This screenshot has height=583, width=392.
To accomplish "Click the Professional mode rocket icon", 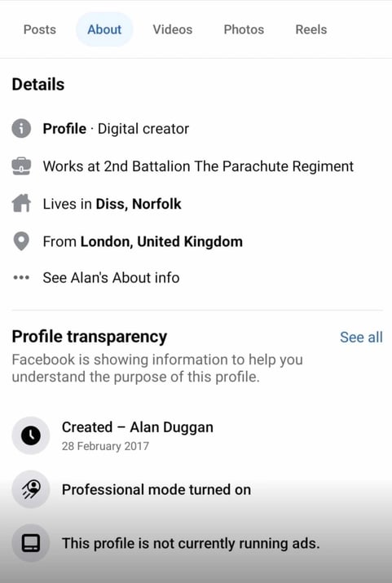I will coord(31,489).
